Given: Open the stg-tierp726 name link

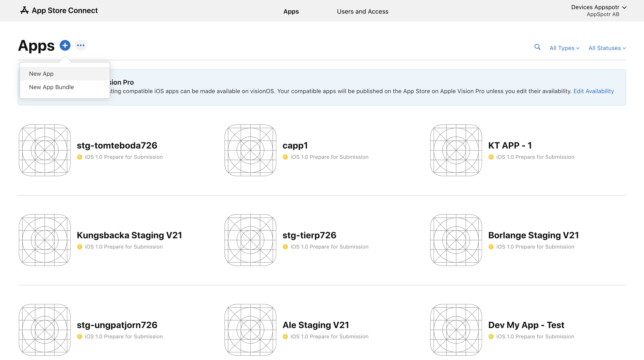Looking at the screenshot, I should pos(309,235).
